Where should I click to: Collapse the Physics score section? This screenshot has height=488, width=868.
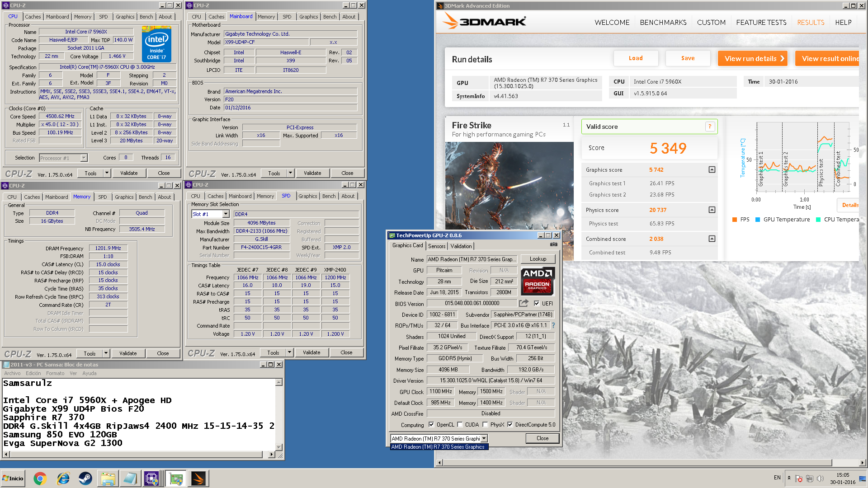point(712,210)
